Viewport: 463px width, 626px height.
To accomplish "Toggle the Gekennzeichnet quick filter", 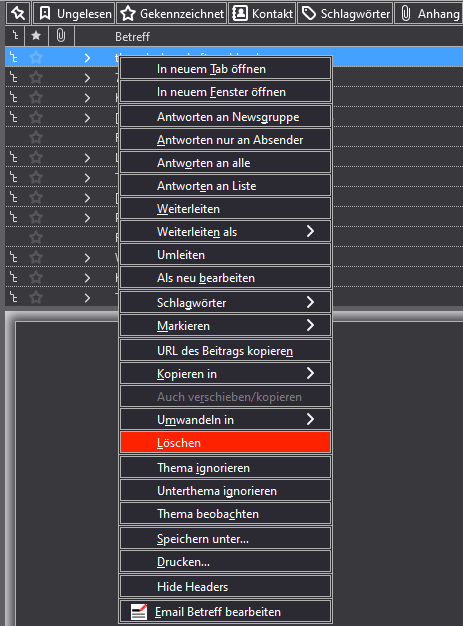I will 172,13.
